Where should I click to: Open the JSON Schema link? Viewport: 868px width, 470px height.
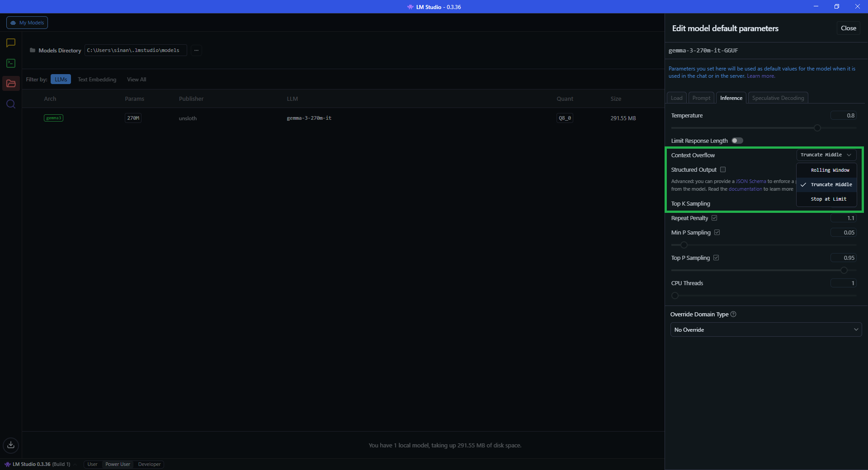coord(750,181)
